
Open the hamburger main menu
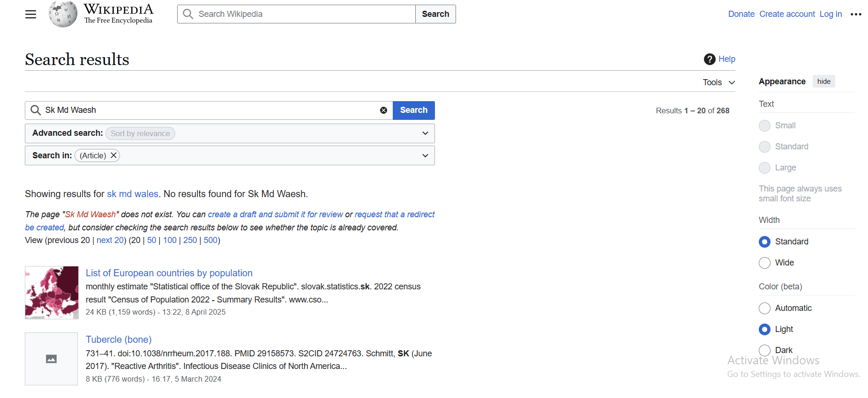(x=30, y=15)
